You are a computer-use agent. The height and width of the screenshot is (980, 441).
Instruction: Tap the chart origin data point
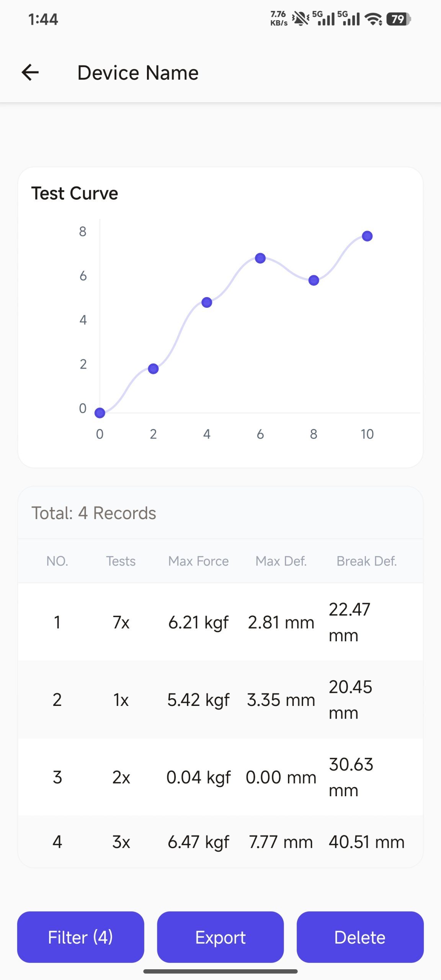pyautogui.click(x=100, y=413)
